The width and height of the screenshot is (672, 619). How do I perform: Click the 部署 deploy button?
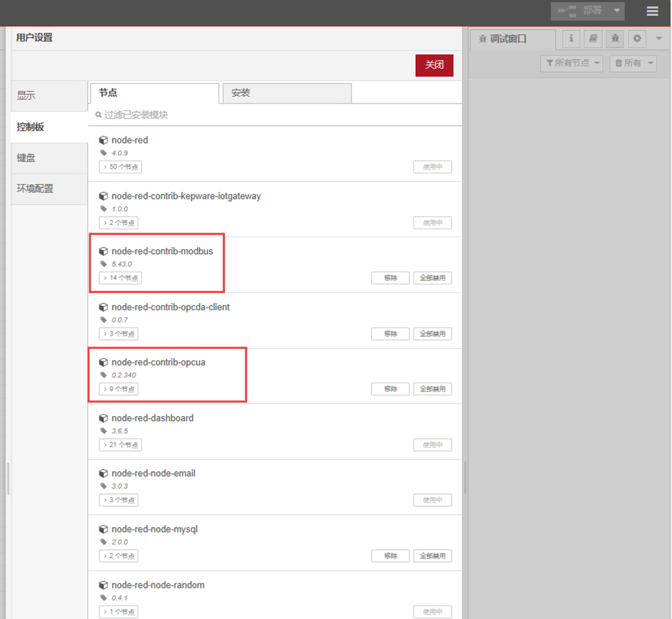(x=581, y=11)
